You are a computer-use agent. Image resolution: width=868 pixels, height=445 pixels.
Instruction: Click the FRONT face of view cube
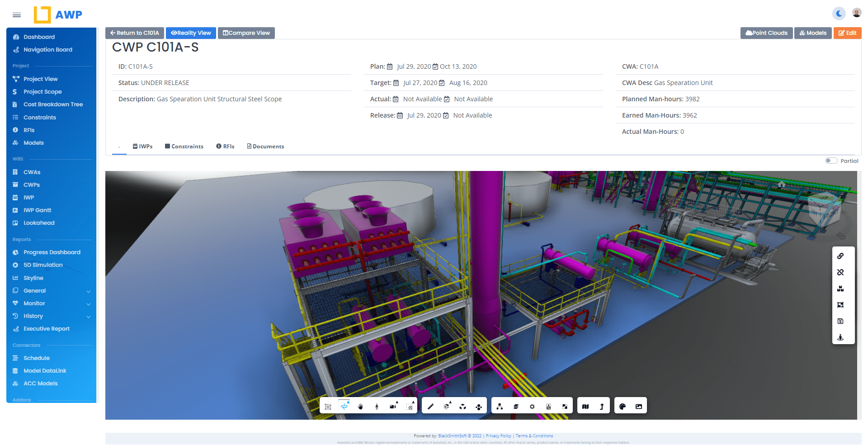(830, 214)
